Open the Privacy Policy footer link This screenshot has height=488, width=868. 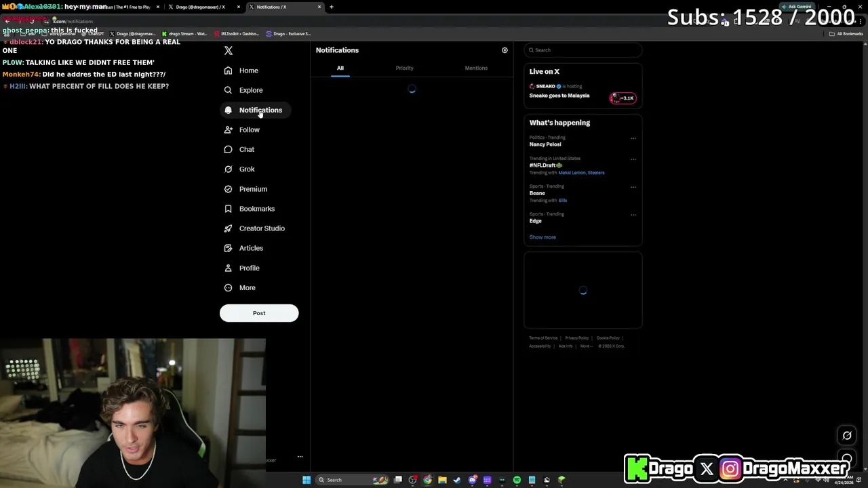tap(577, 338)
